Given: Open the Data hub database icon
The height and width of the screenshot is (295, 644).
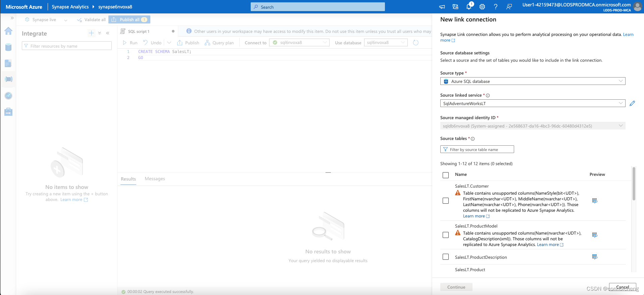Looking at the screenshot, I should (x=8, y=47).
